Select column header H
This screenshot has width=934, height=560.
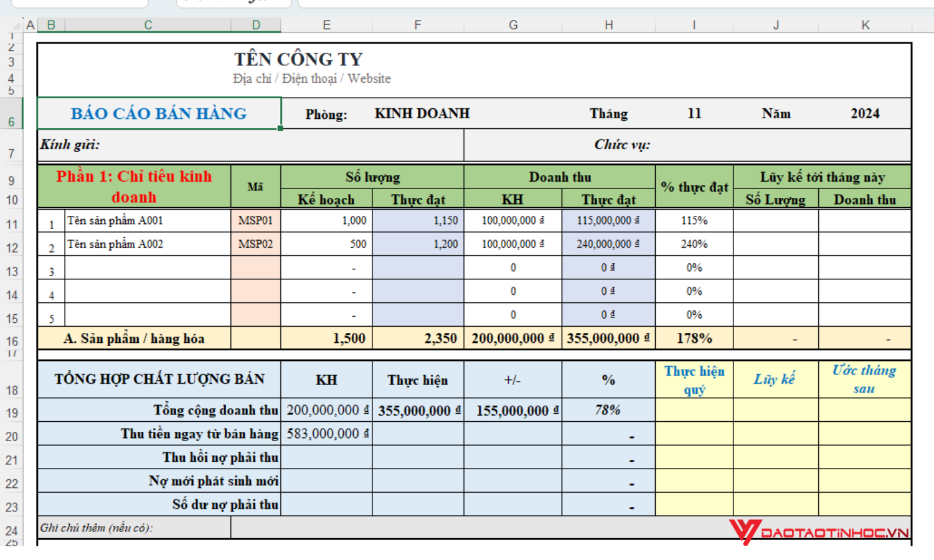coord(608,25)
